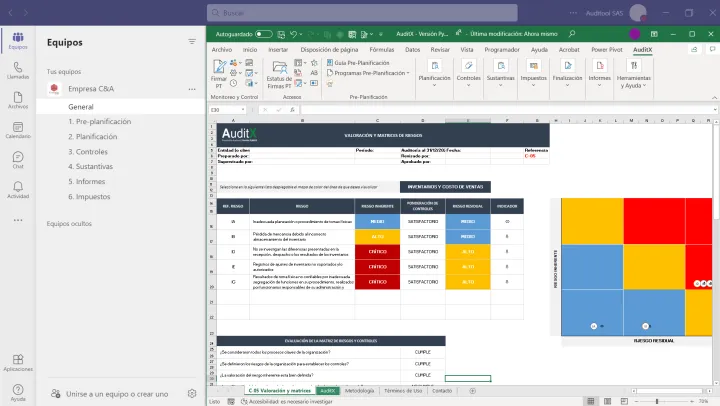720x406 pixels.
Task: Switch to Page Break Preview view
Action: [x=624, y=401]
